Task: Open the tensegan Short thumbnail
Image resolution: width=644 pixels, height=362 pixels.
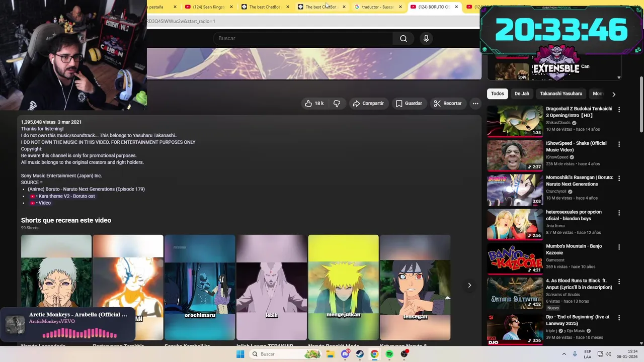Action: pyautogui.click(x=415, y=288)
